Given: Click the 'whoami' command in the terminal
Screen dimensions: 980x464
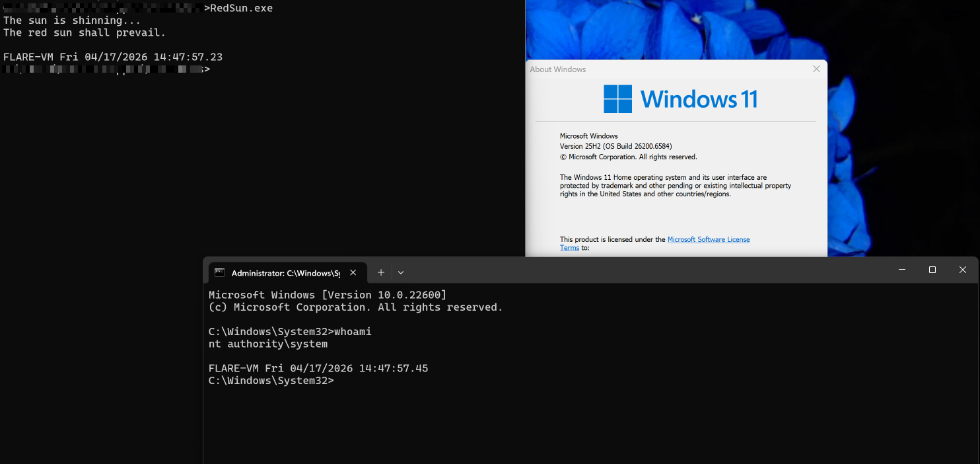Looking at the screenshot, I should click(353, 332).
